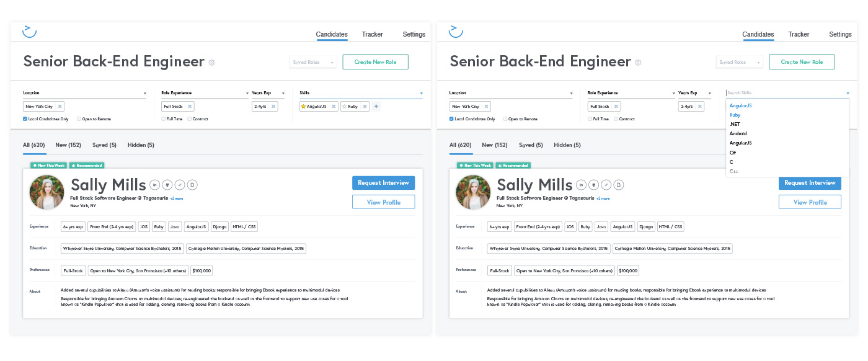Viewport: 868px width, 361px height.
Task: Check the Full Time box in left mockup
Action: pyautogui.click(x=164, y=118)
